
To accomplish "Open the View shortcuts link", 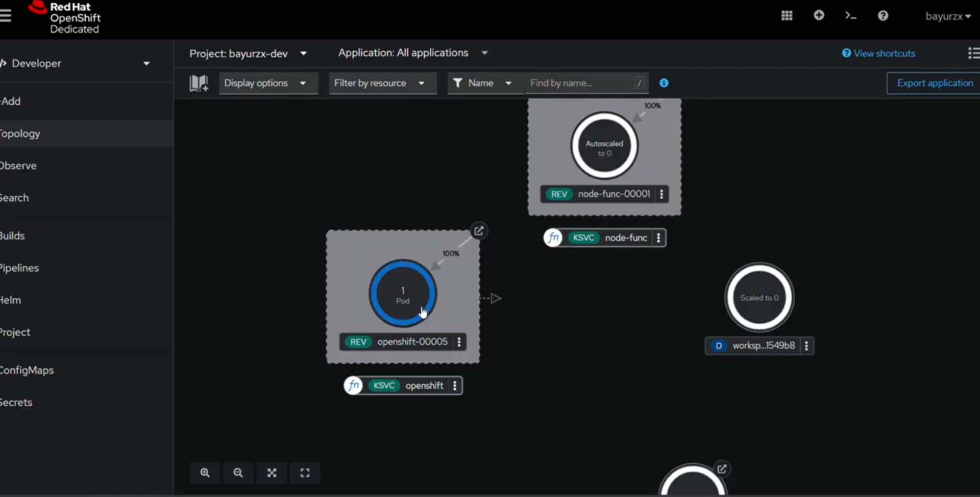I will pos(878,53).
